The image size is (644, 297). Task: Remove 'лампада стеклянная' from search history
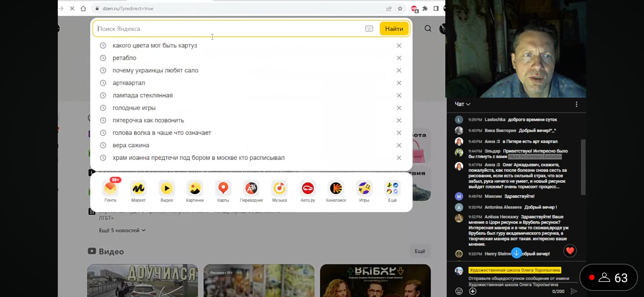click(x=399, y=95)
